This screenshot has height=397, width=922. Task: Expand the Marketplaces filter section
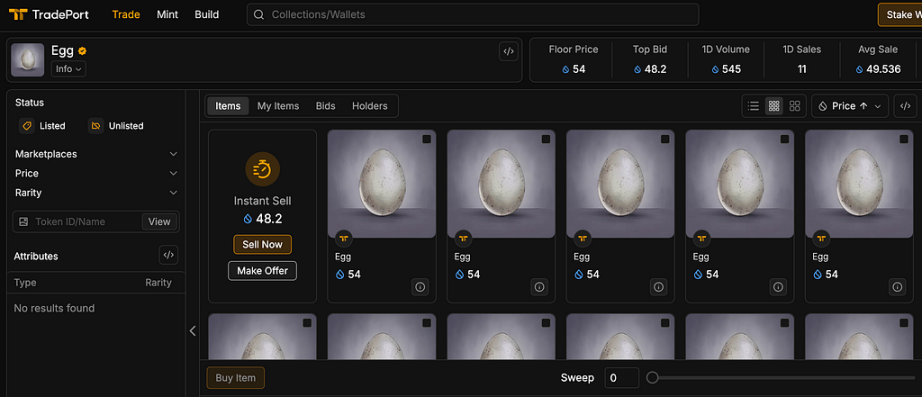(96, 154)
